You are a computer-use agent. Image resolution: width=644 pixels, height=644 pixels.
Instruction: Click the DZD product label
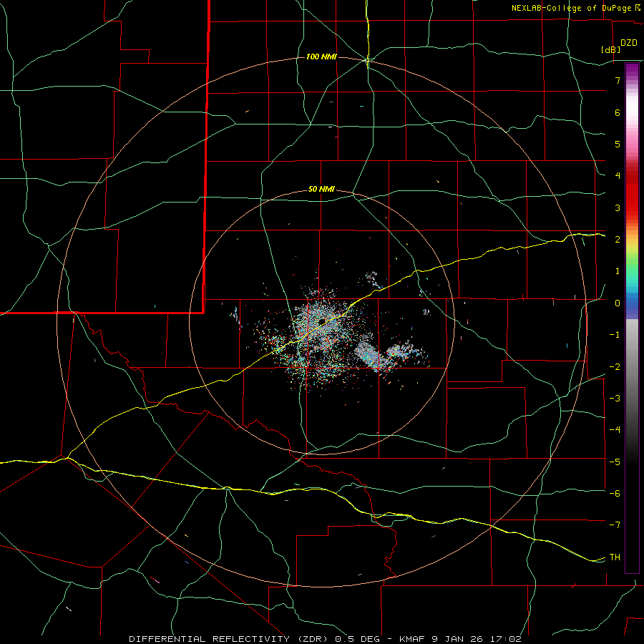[x=629, y=43]
